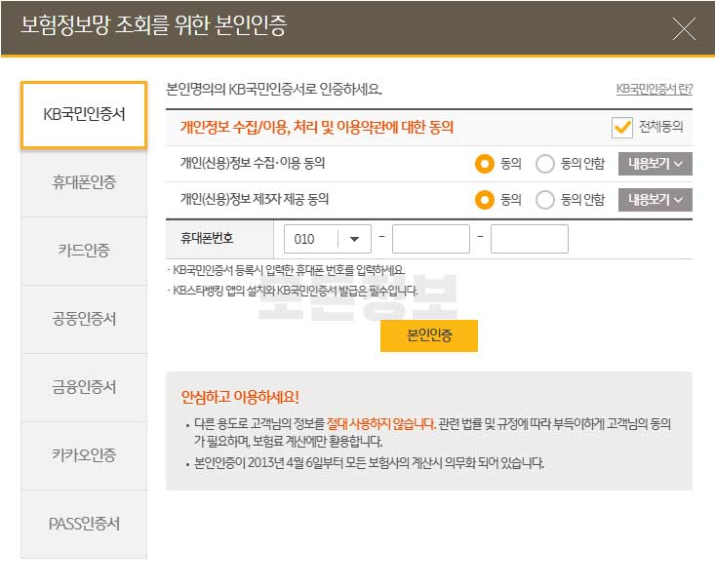This screenshot has height=588, width=715.
Task: Expand 내용보기 for 제3자 제공 동의
Action: click(x=655, y=200)
